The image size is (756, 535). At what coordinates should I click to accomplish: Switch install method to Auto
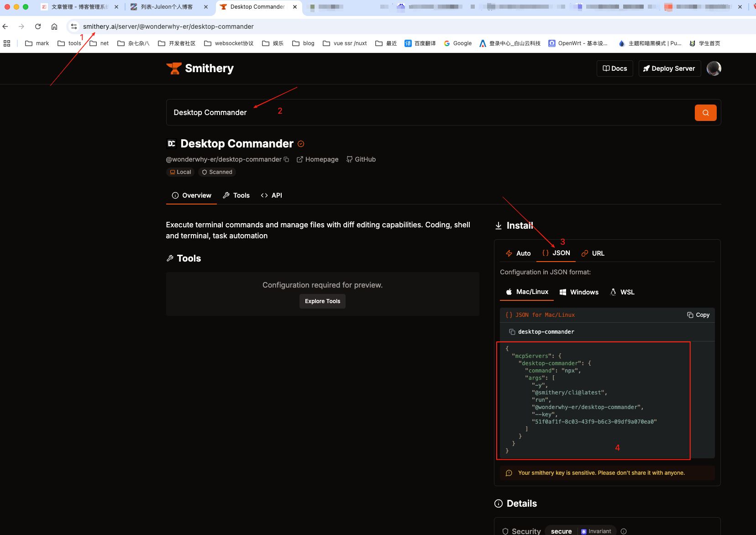518,253
